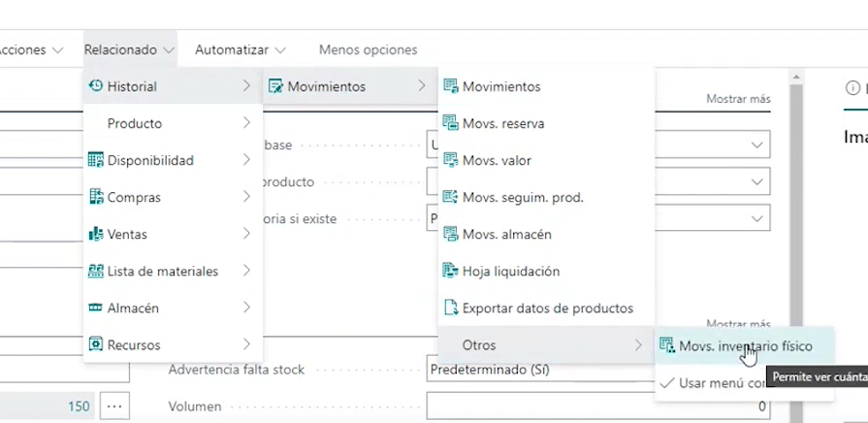Click the Movs. reserva icon

(450, 123)
